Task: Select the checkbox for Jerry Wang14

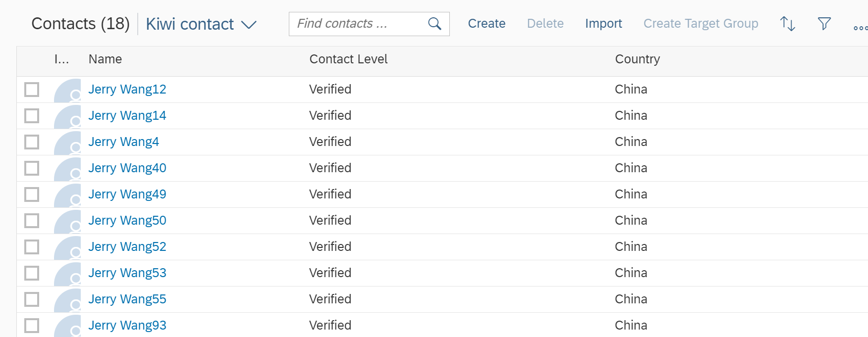Action: coord(32,116)
